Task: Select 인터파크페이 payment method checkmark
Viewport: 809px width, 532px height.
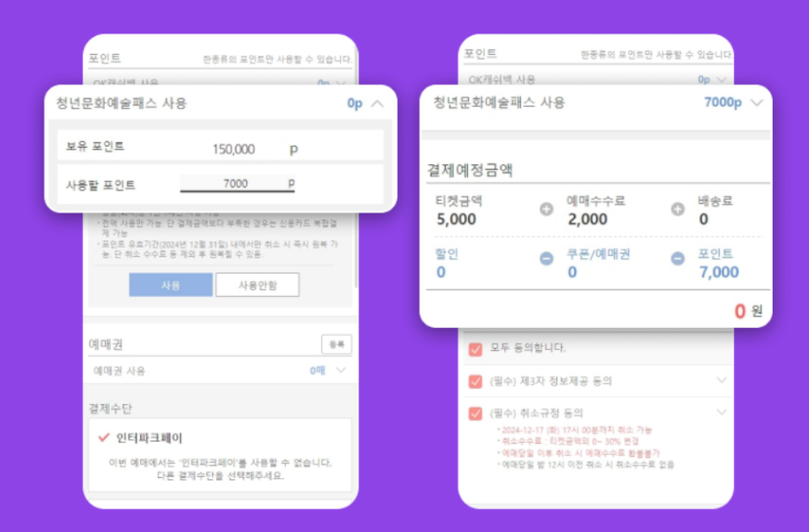Action: 104,437
